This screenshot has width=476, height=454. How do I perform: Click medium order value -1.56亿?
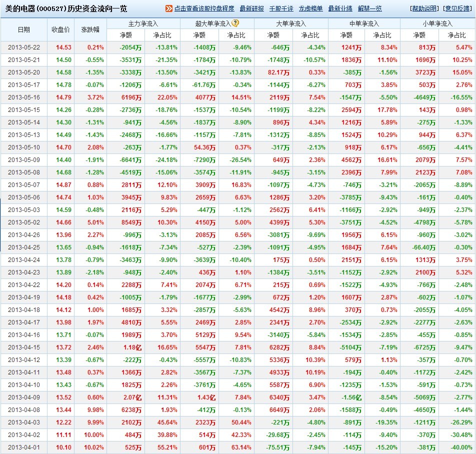pos(351,397)
